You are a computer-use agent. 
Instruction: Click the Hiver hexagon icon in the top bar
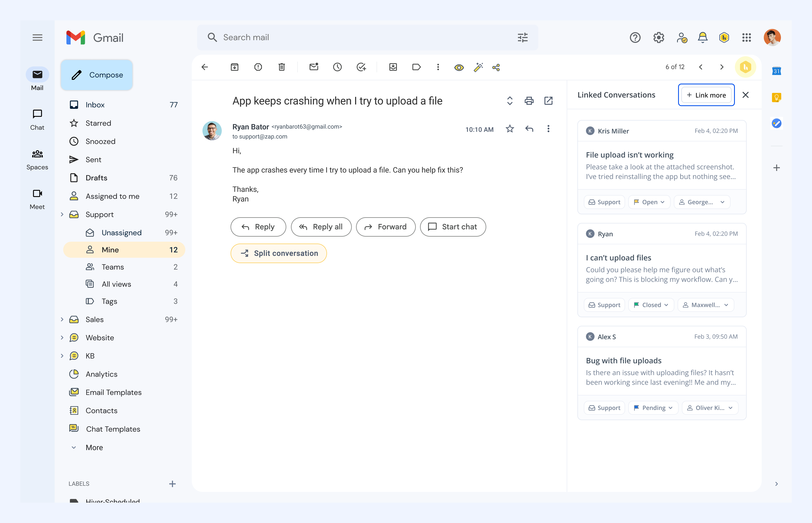point(724,37)
